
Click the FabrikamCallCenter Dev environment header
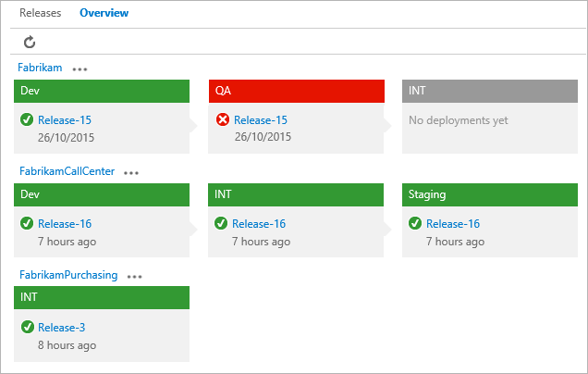pos(102,194)
